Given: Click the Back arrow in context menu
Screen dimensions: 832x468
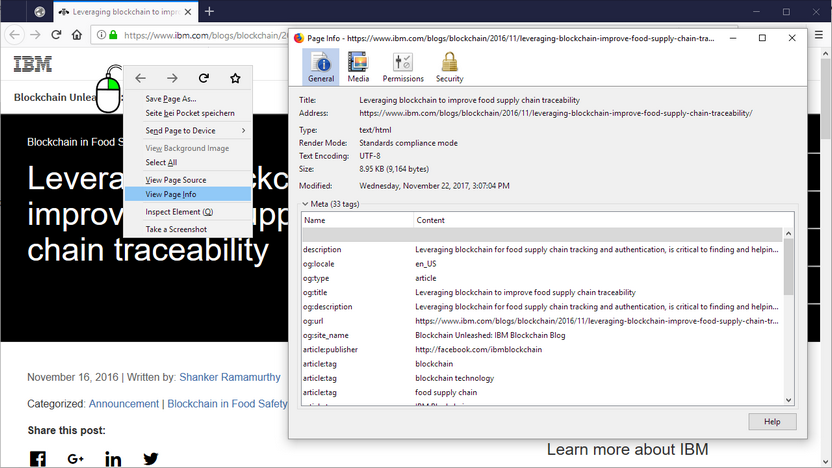Looking at the screenshot, I should click(140, 78).
